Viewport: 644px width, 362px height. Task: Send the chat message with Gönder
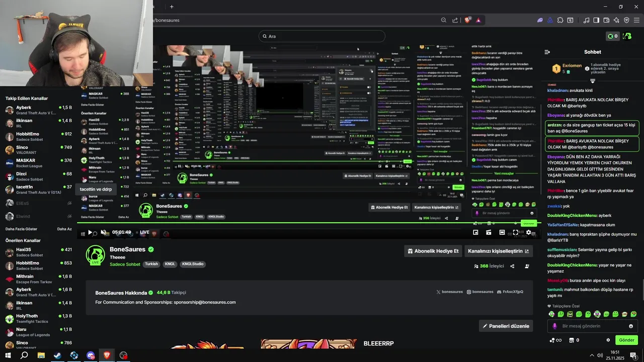coord(626,340)
